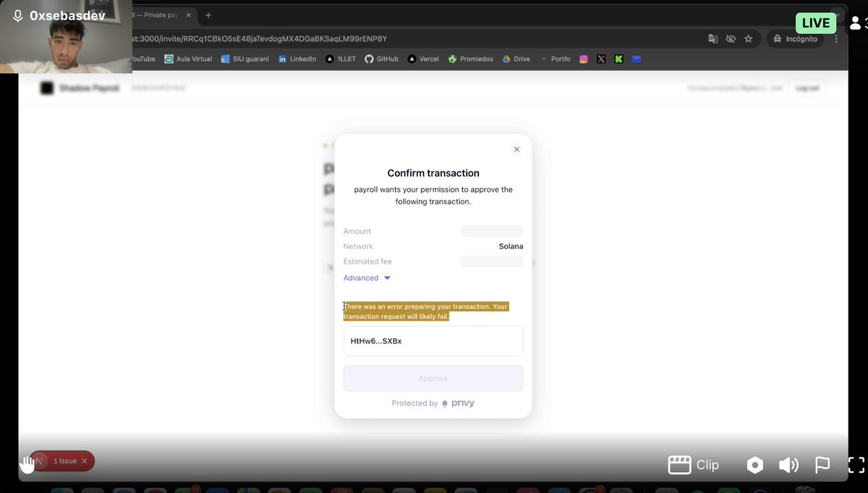Screen dimensions: 868x493
Task: Create a Clip of the stream
Action: (694, 465)
